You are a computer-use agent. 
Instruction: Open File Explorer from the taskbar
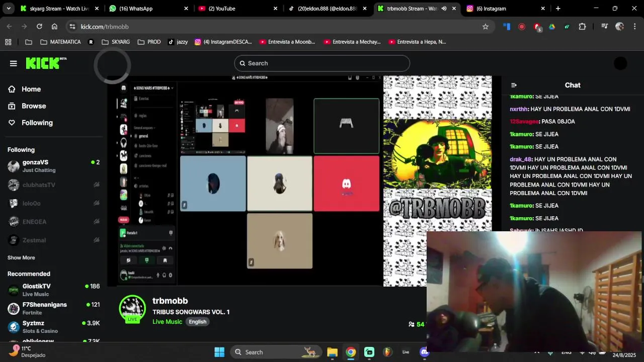(332, 352)
